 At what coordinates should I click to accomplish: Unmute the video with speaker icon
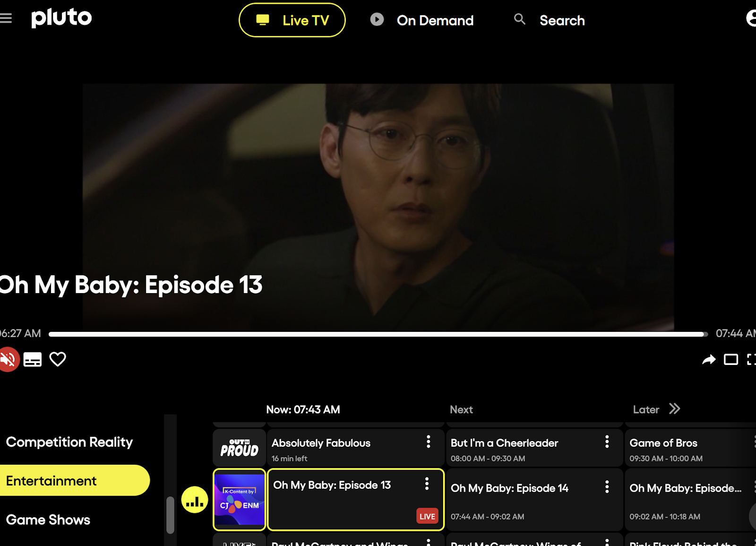(8, 360)
